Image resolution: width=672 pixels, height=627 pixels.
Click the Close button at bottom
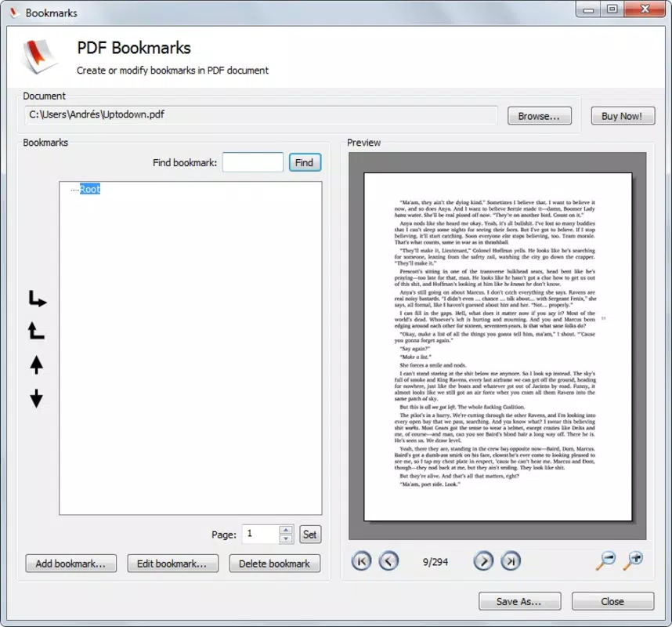612,601
